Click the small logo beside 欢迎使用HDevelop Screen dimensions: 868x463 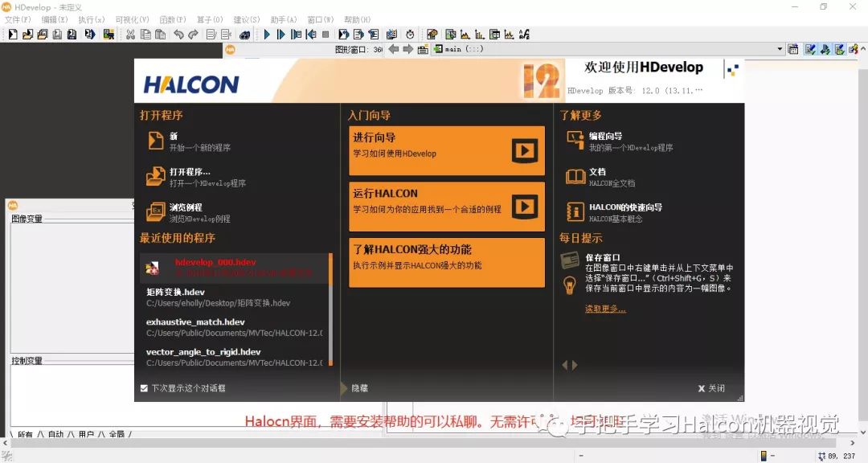[733, 70]
